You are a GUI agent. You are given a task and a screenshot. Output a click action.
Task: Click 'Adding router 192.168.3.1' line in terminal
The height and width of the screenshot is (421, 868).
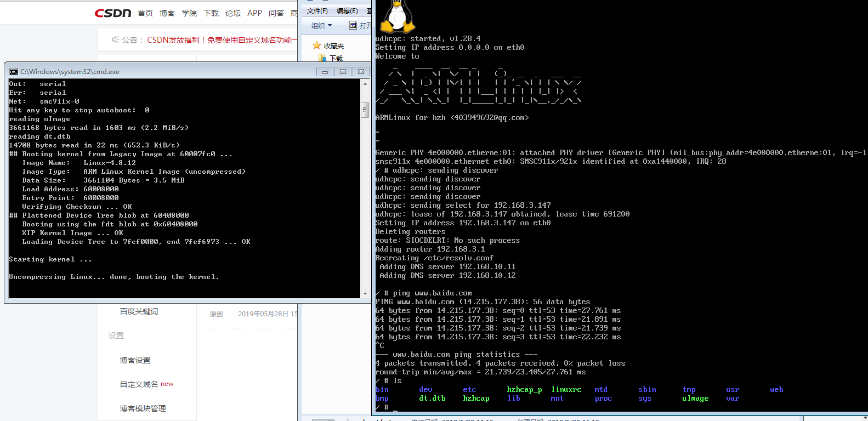tap(430, 249)
